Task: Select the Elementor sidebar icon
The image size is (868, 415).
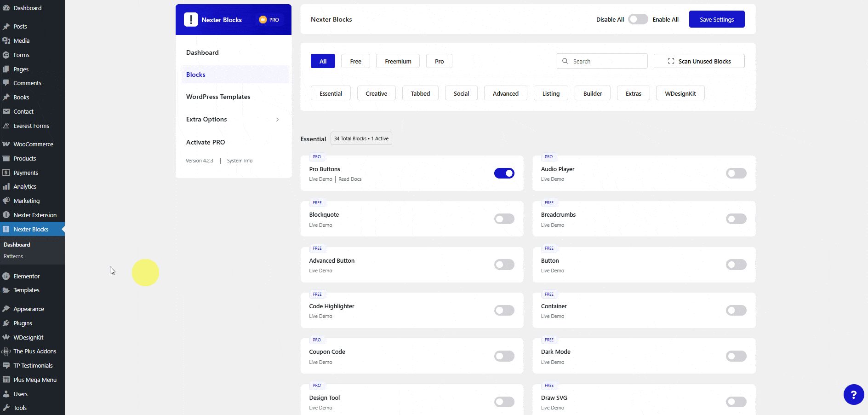Action: 6,276
